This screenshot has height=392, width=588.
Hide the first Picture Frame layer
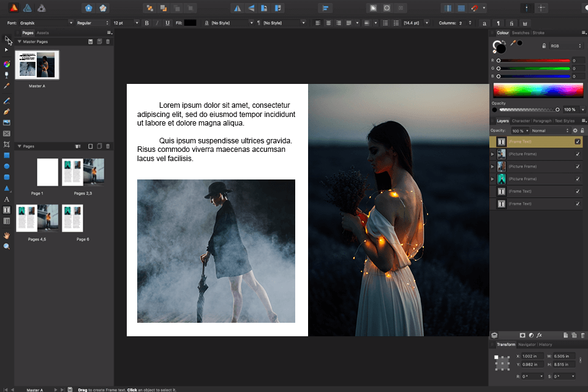pos(578,154)
